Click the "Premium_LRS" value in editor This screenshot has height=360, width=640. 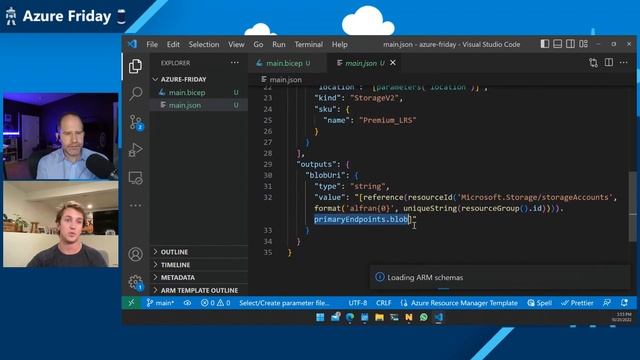pos(388,120)
